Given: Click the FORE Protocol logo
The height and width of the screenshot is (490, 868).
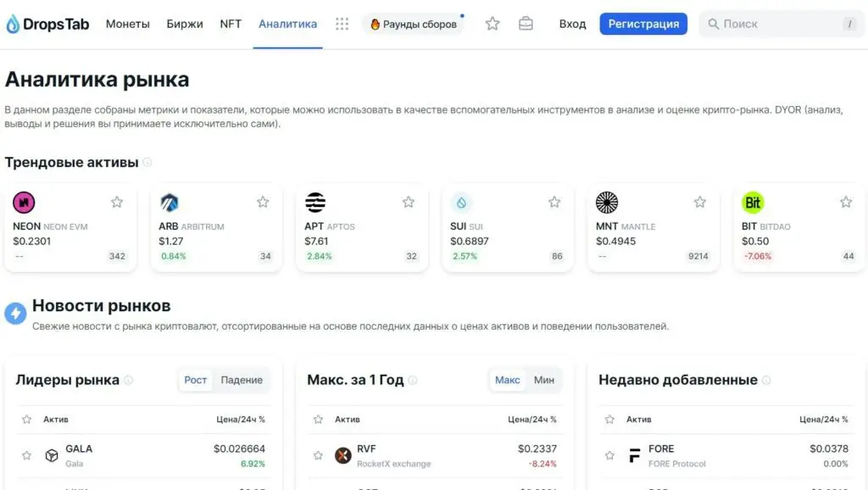Looking at the screenshot, I should [x=634, y=456].
